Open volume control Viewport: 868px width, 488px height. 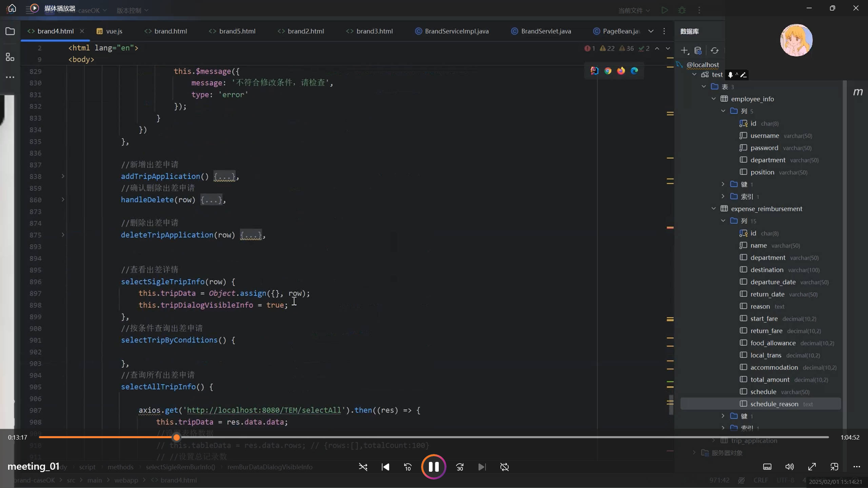(x=789, y=467)
